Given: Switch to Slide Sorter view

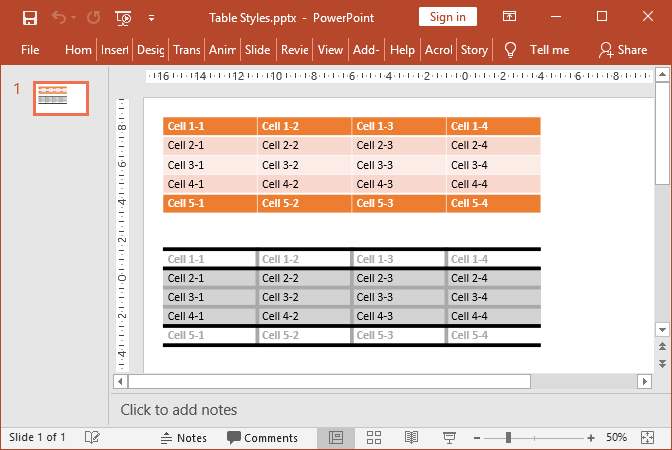Looking at the screenshot, I should pyautogui.click(x=374, y=438).
